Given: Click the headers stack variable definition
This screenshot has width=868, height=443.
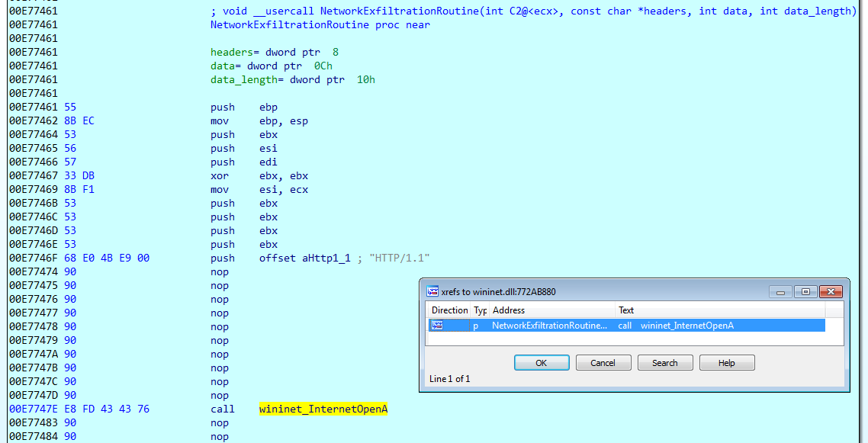Looking at the screenshot, I should pos(230,52).
